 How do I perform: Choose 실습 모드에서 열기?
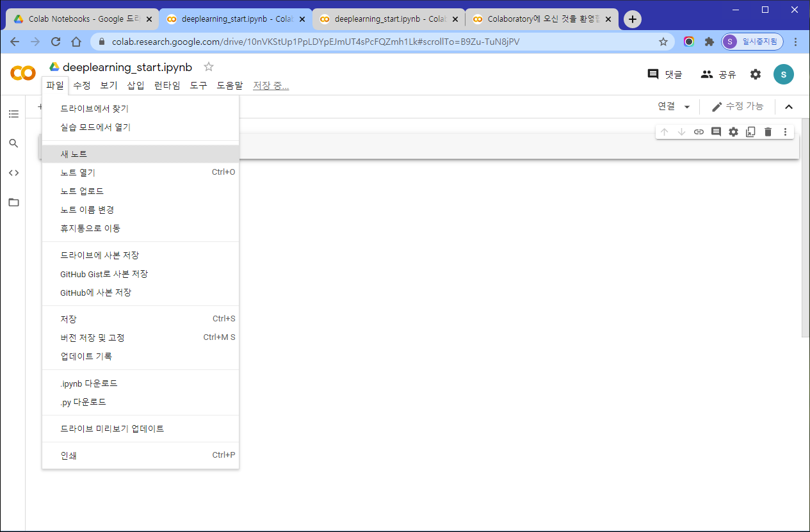tap(140, 127)
